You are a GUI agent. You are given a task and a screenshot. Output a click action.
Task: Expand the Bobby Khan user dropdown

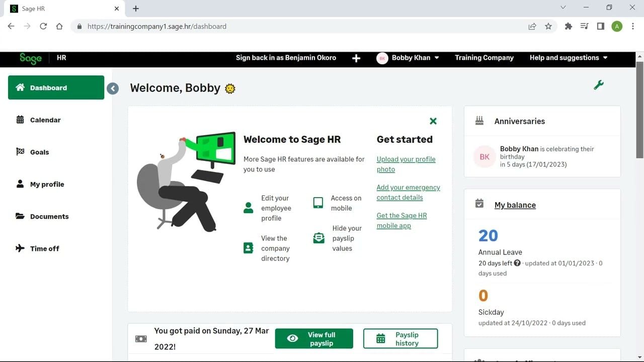tap(416, 58)
